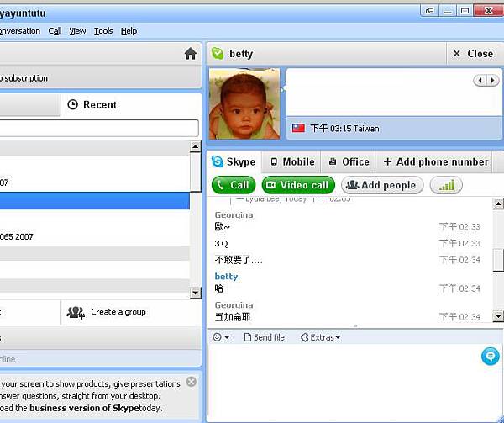Click the message 五加侖耶
Viewport: 504px width, 423px height.
pyautogui.click(x=233, y=317)
